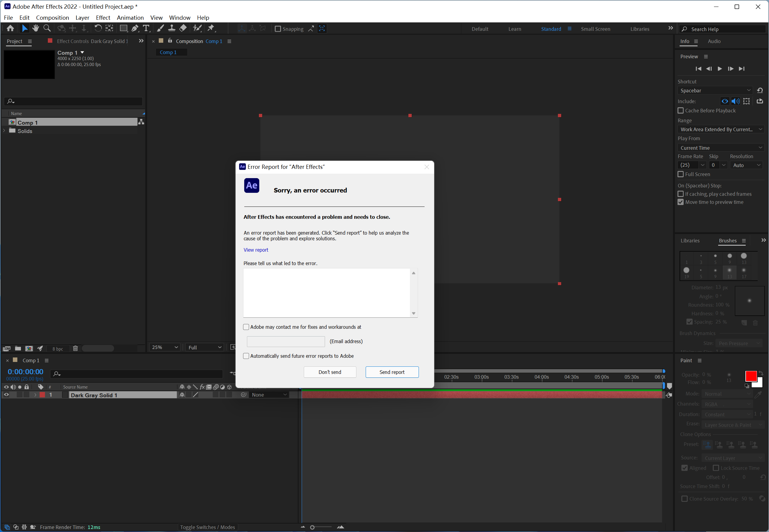Click the trash icon in Project panel
This screenshot has width=769, height=532.
pyautogui.click(x=75, y=348)
